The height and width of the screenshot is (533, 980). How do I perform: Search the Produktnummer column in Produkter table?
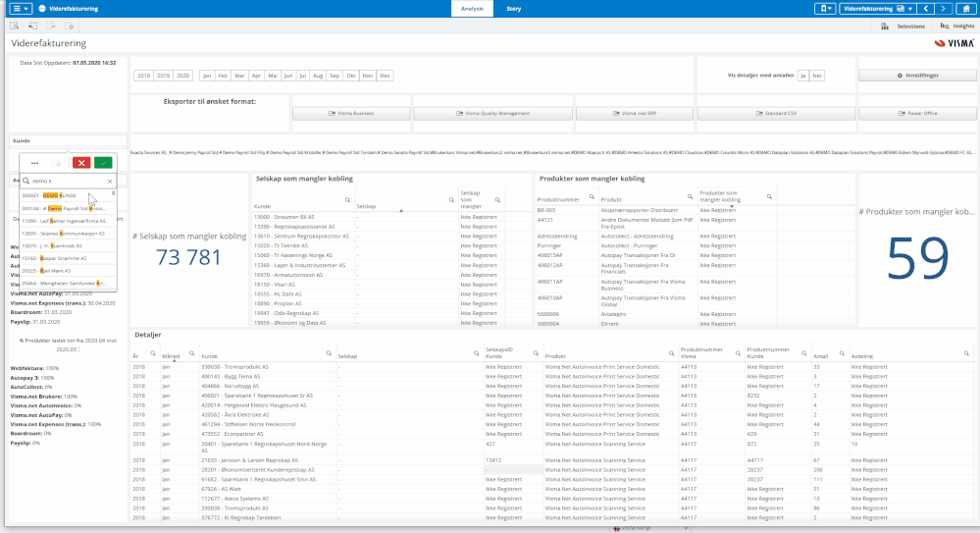coord(592,197)
